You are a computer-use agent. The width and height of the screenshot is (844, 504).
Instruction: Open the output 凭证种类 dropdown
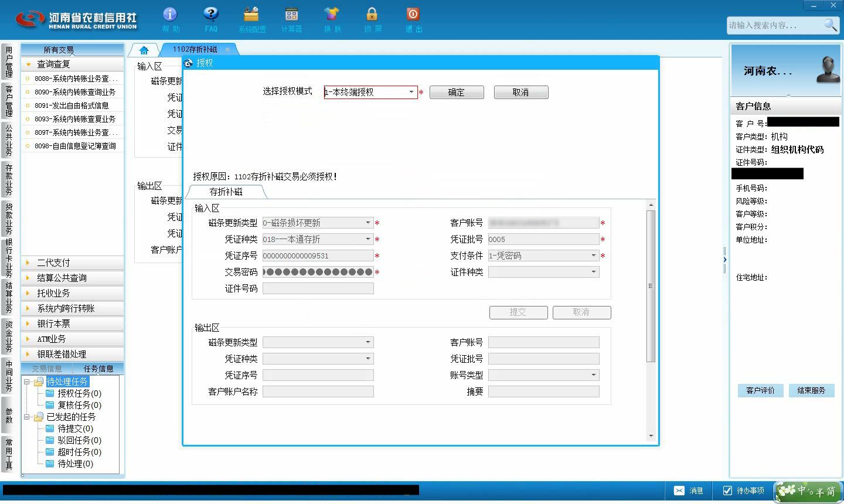coord(368,359)
